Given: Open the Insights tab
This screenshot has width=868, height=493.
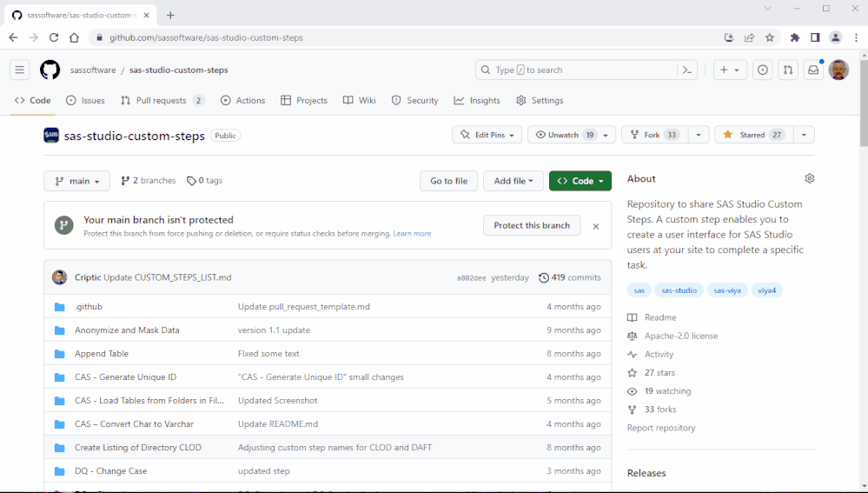Looking at the screenshot, I should pos(477,101).
